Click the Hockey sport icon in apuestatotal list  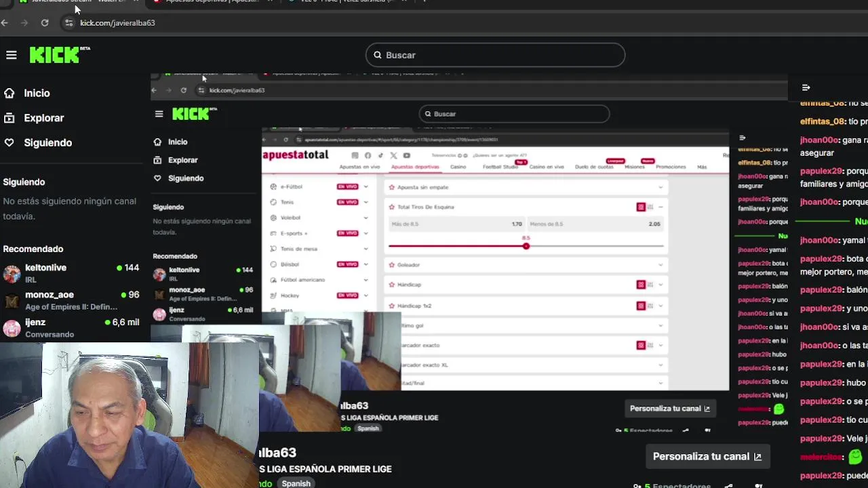pos(273,296)
